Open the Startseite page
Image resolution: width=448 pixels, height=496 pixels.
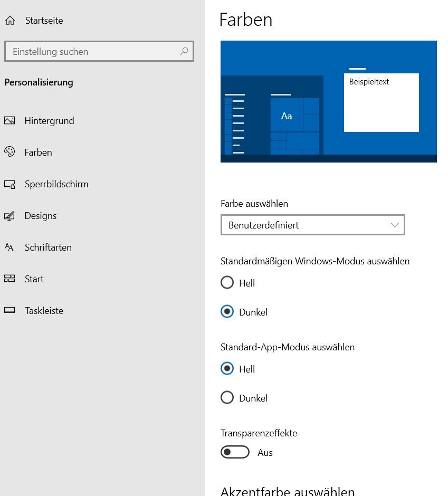44,21
